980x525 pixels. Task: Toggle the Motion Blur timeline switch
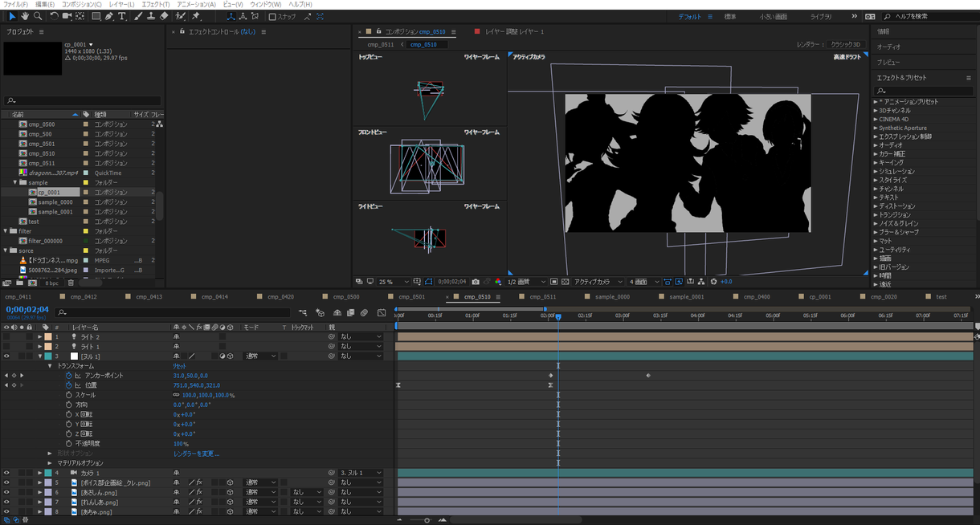[364, 312]
